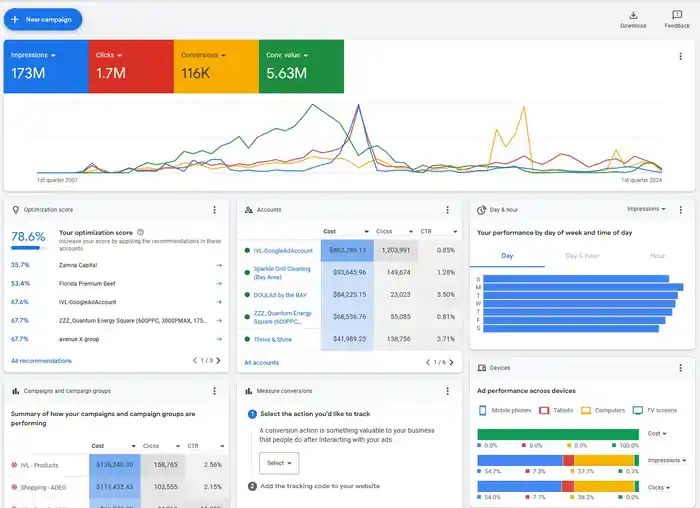Open Devices card three-dot menu
700x508 pixels.
point(680,368)
